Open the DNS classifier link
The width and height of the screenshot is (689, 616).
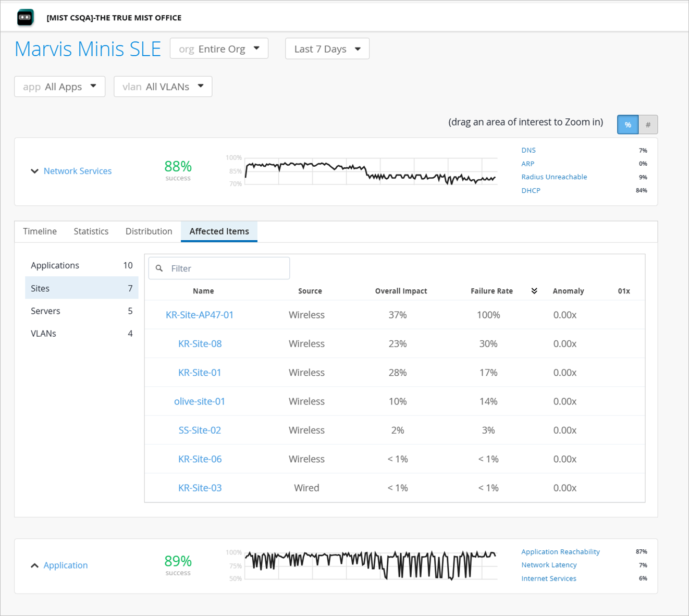click(528, 150)
